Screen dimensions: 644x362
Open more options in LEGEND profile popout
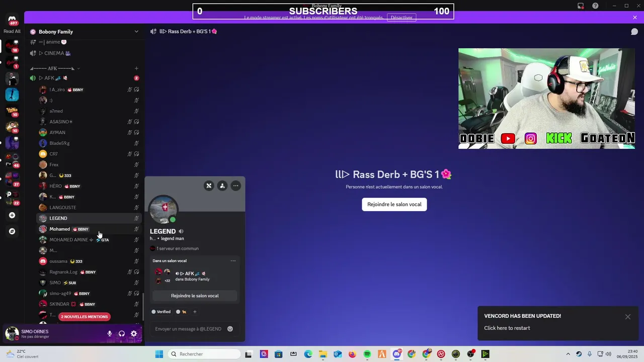[x=235, y=186]
